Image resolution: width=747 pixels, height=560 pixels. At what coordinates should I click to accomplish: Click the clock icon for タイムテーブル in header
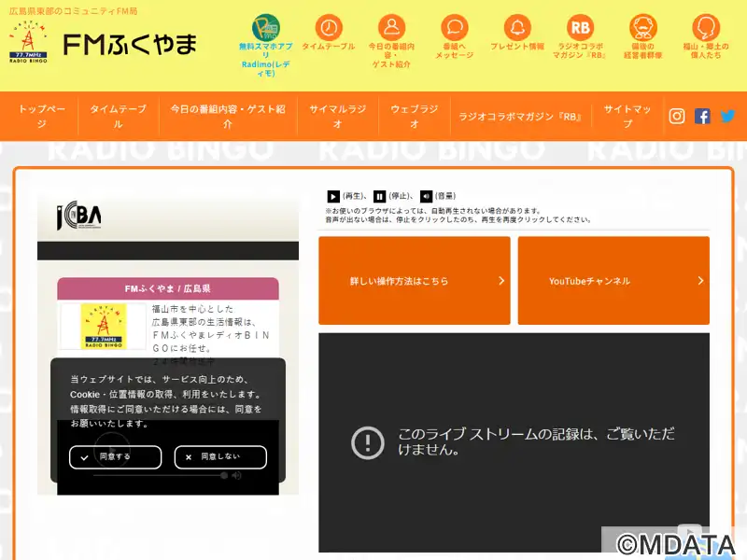point(329,28)
